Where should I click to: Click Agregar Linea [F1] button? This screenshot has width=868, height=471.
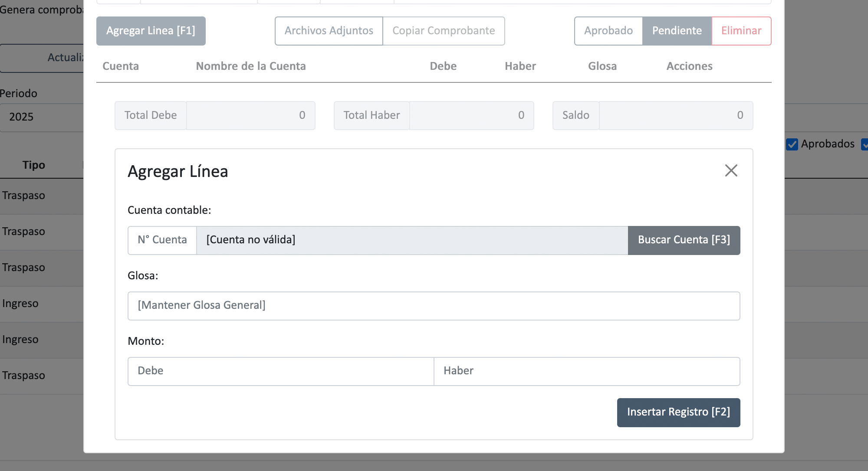pyautogui.click(x=151, y=31)
